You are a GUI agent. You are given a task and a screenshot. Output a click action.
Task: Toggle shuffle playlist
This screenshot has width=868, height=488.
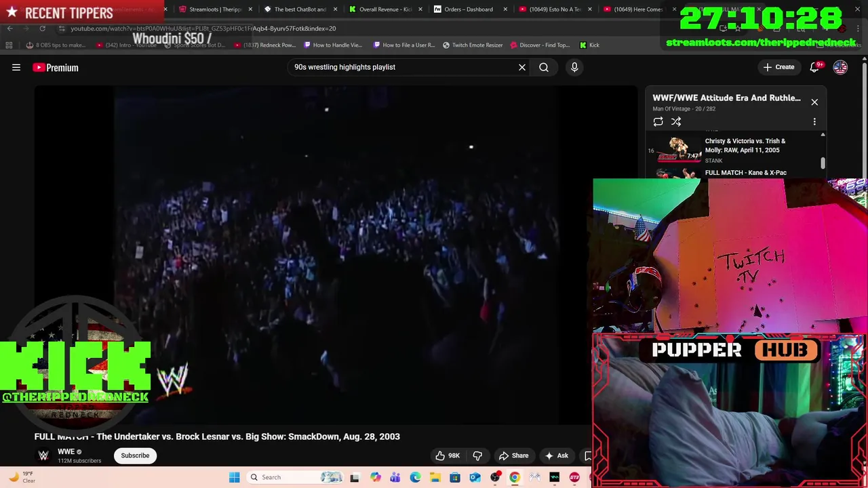pos(676,121)
